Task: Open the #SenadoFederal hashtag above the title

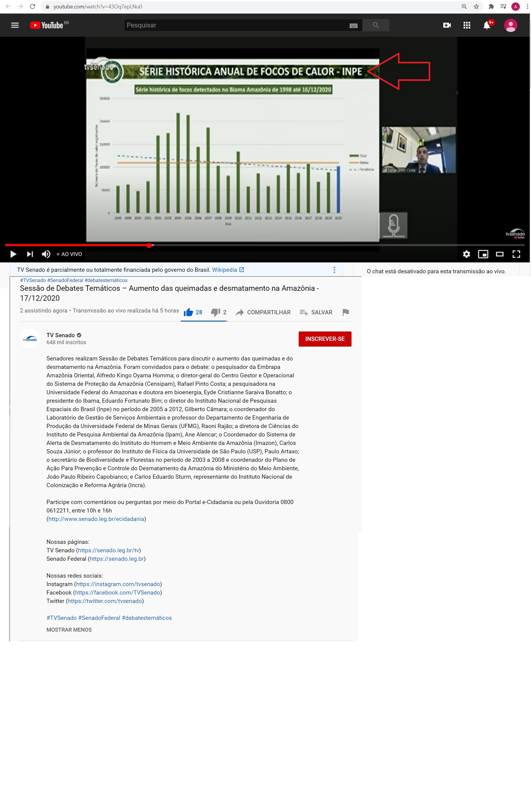Action: pos(65,281)
